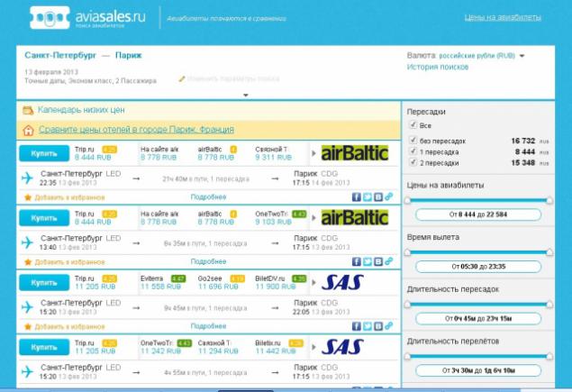This screenshot has height=392, width=572.
Task: Copy link icon for SAS 22:05 flight
Action: click(x=389, y=326)
